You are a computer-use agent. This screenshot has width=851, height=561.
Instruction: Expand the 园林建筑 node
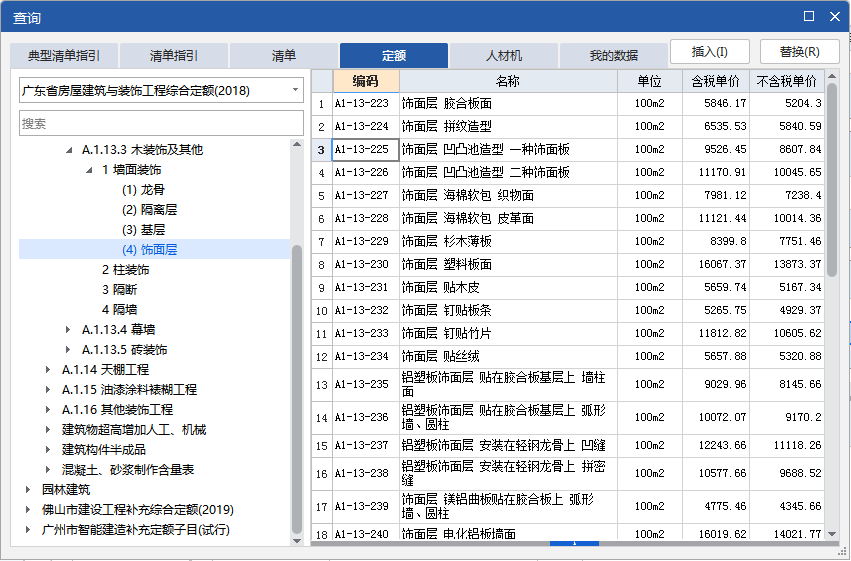click(28, 490)
